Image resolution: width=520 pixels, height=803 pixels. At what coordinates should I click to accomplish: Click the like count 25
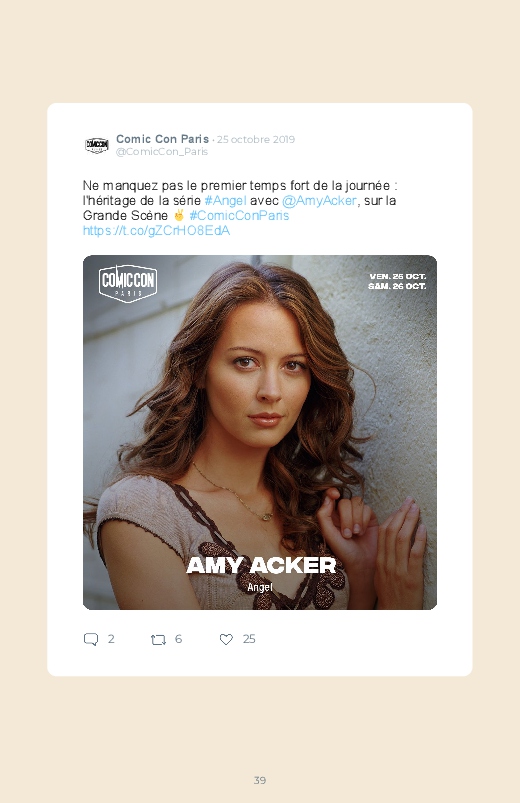(249, 639)
